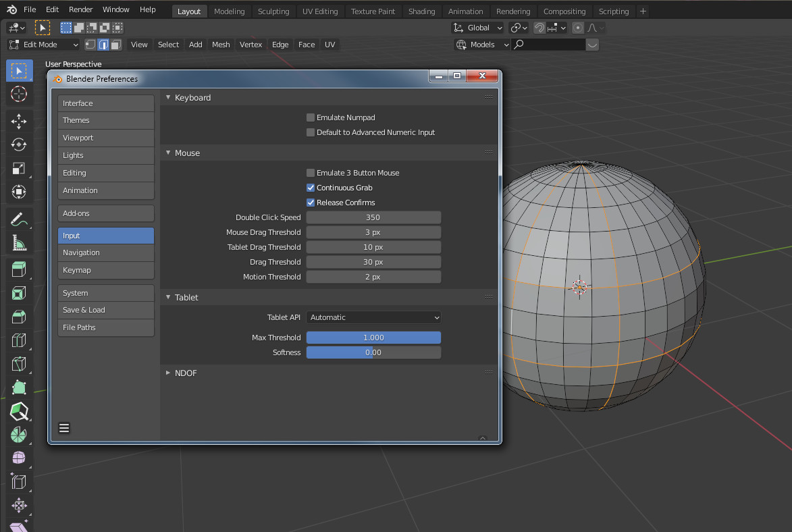Pick the Measure tool

(x=19, y=242)
